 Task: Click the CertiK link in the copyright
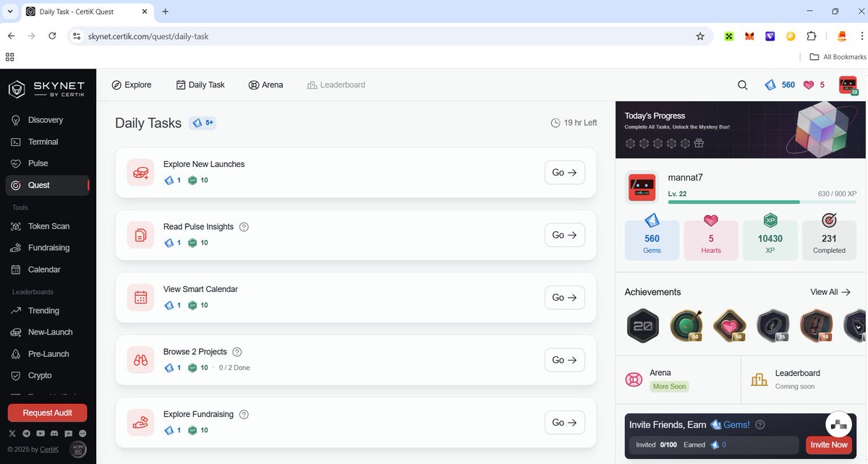[x=49, y=450]
